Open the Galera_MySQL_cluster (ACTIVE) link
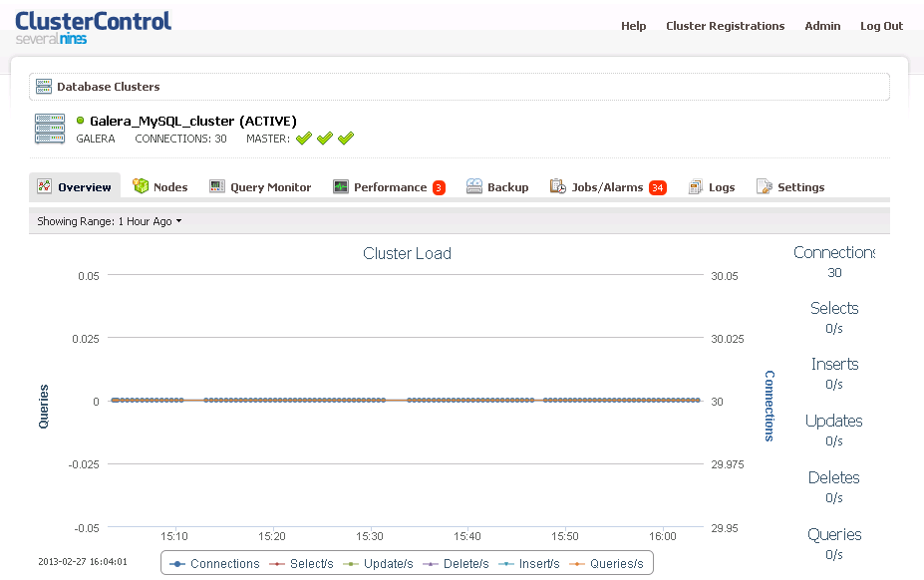 [193, 121]
